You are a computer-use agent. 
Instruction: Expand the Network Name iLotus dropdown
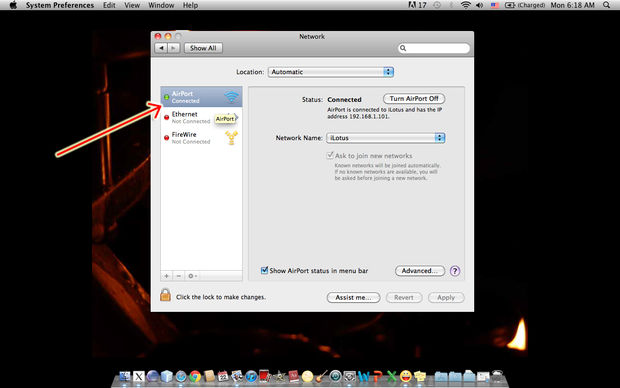(x=386, y=138)
